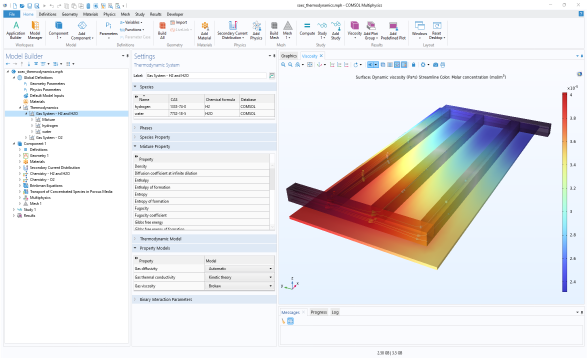Screen dimensions: 588x360
Task: Select Secondary Current Distribution tree node
Action: click(x=55, y=168)
